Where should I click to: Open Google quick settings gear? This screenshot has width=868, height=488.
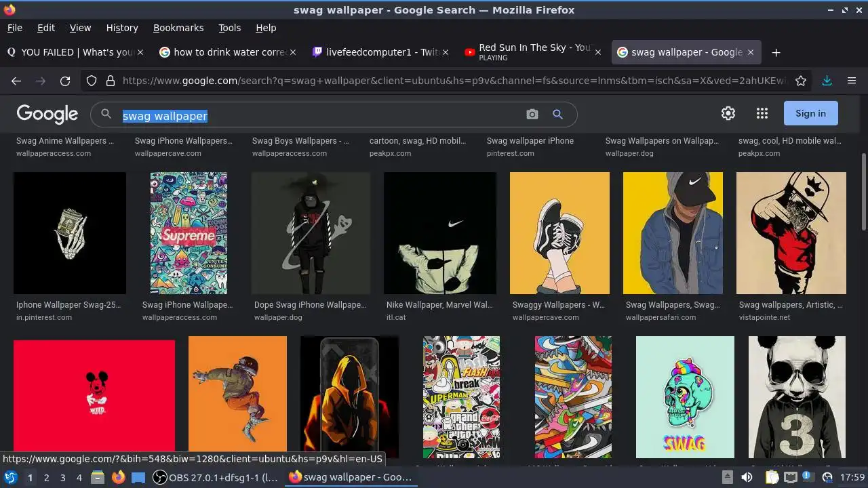(728, 113)
